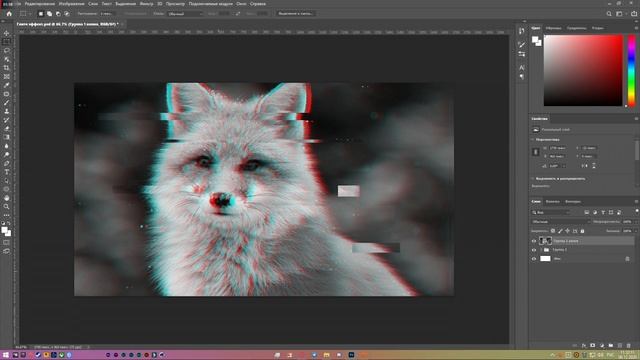
Task: Add layer mask from Layers panel bottom
Action: 593,346
